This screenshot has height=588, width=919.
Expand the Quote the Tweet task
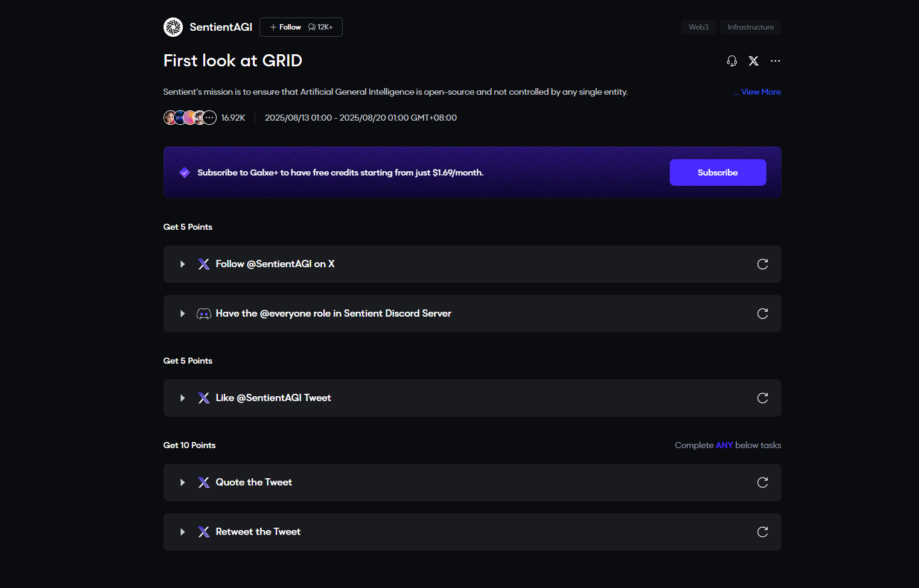182,482
